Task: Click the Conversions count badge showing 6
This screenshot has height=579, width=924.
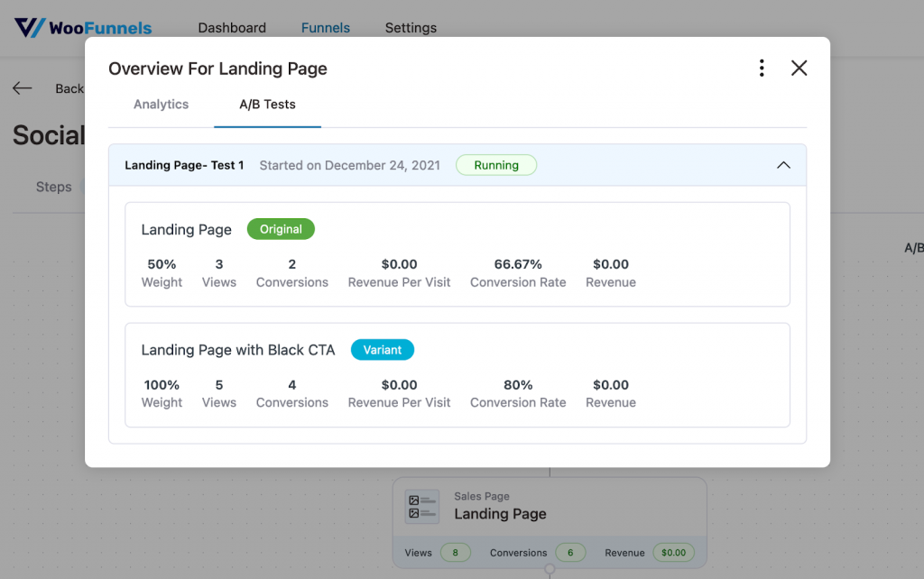Action: pos(570,553)
